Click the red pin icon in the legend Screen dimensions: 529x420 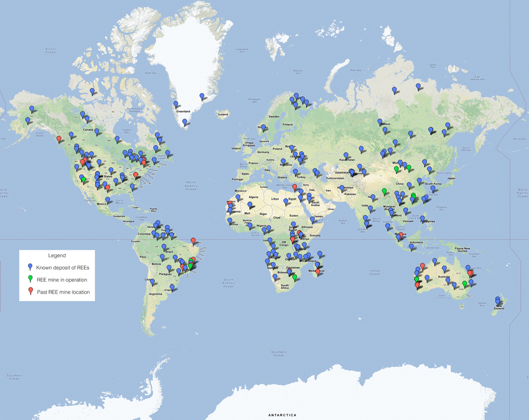pos(30,291)
